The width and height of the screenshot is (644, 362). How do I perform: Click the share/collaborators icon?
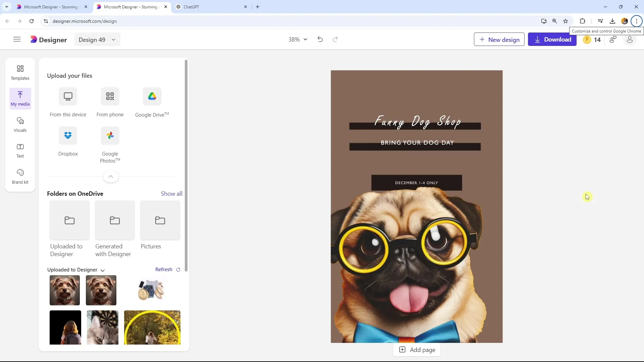point(614,39)
